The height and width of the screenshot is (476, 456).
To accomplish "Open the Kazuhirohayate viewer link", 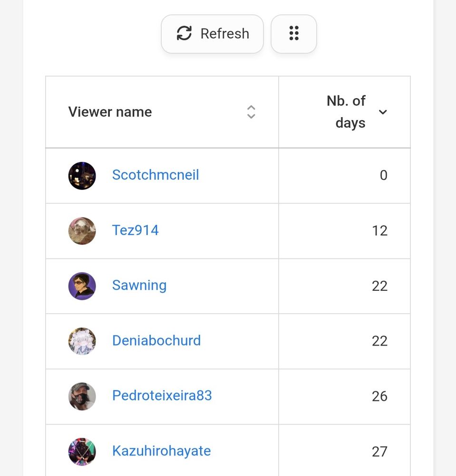I will pyautogui.click(x=162, y=451).
